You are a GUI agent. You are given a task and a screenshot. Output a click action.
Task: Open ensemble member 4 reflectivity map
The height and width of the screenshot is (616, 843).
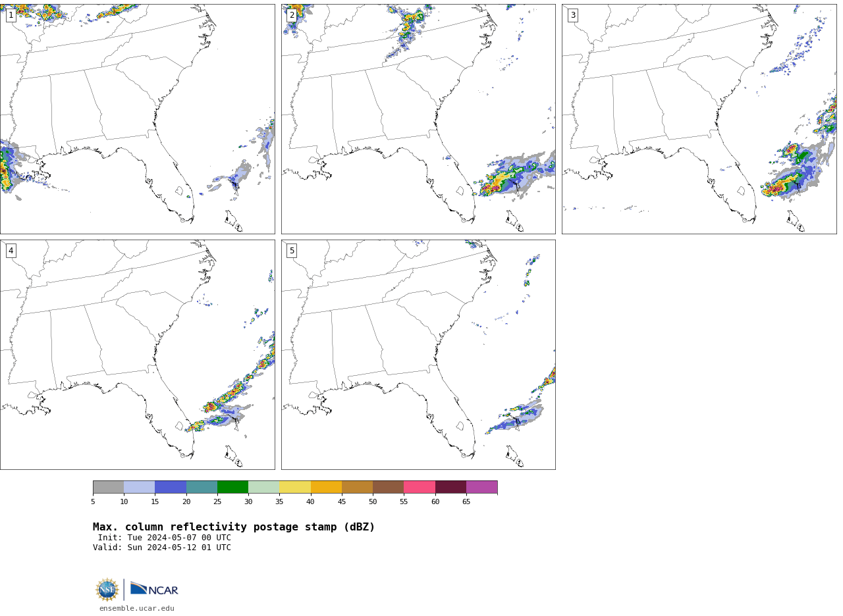coord(137,355)
